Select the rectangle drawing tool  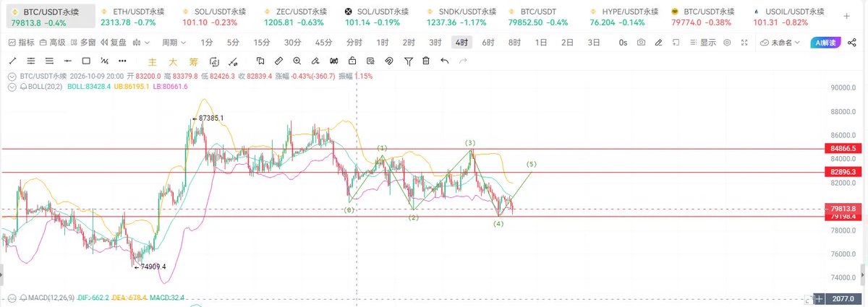(x=86, y=61)
